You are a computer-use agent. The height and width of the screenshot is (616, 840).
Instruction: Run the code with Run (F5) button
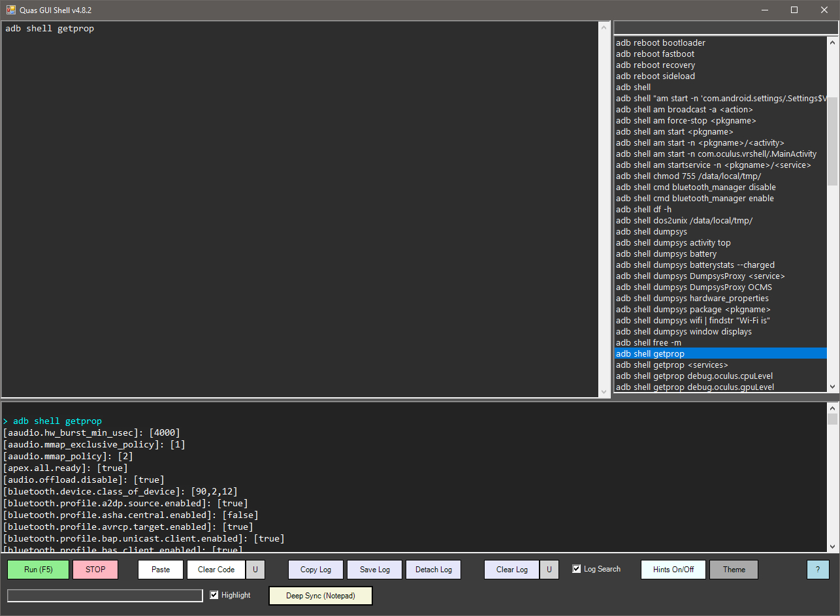[x=39, y=570]
